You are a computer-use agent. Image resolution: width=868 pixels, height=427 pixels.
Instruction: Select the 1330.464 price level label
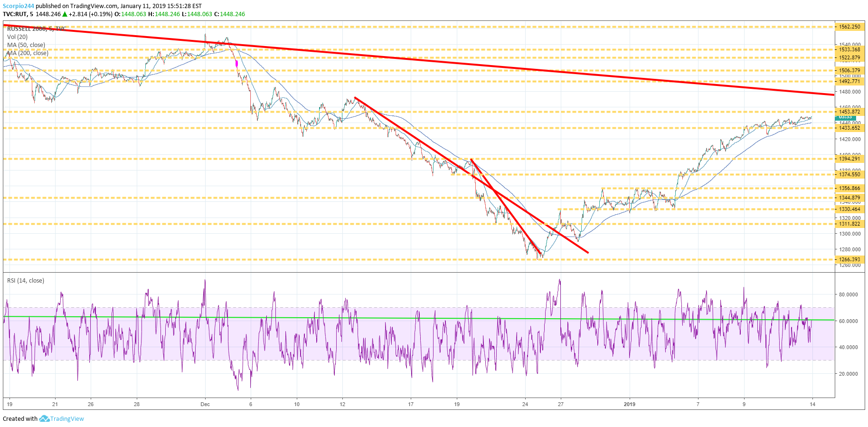point(849,209)
